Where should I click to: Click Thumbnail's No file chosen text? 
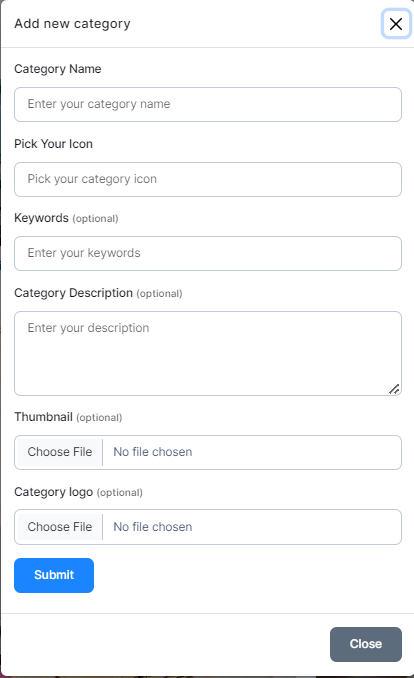pos(153,452)
